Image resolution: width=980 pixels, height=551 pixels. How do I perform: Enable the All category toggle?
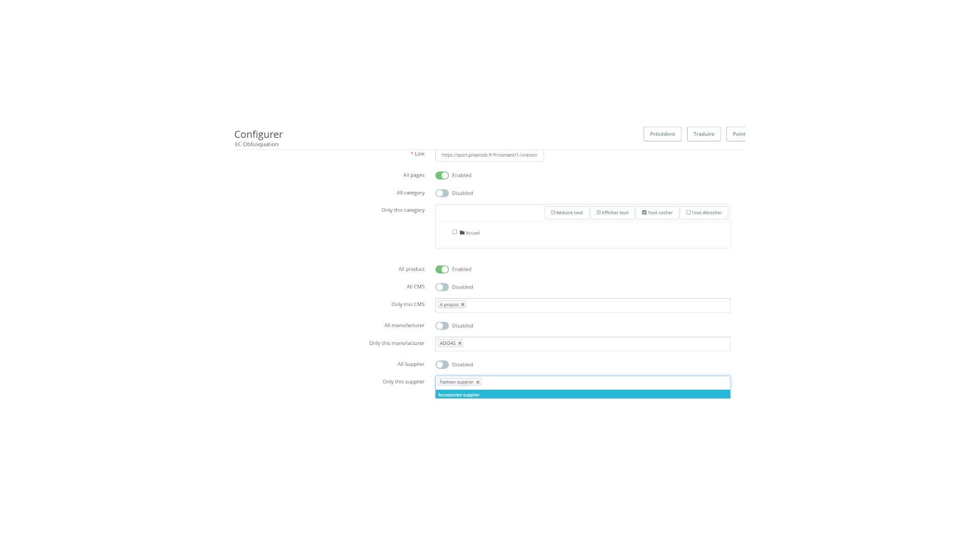(442, 193)
